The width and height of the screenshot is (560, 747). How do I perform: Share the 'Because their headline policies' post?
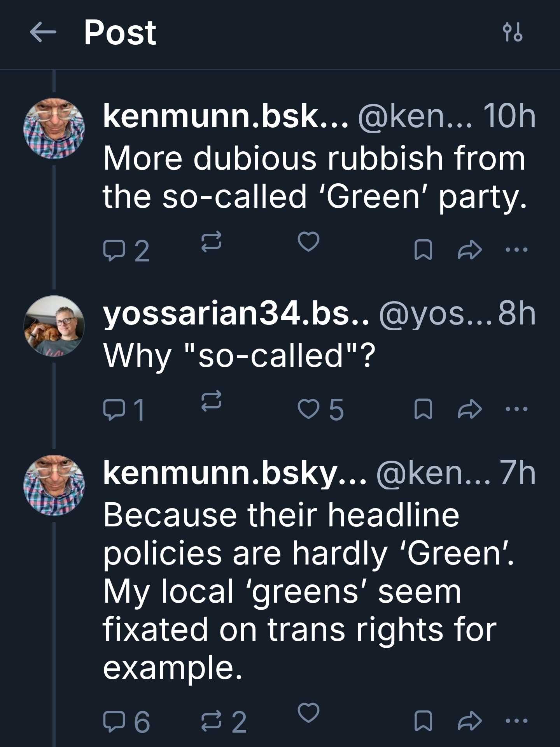470,721
